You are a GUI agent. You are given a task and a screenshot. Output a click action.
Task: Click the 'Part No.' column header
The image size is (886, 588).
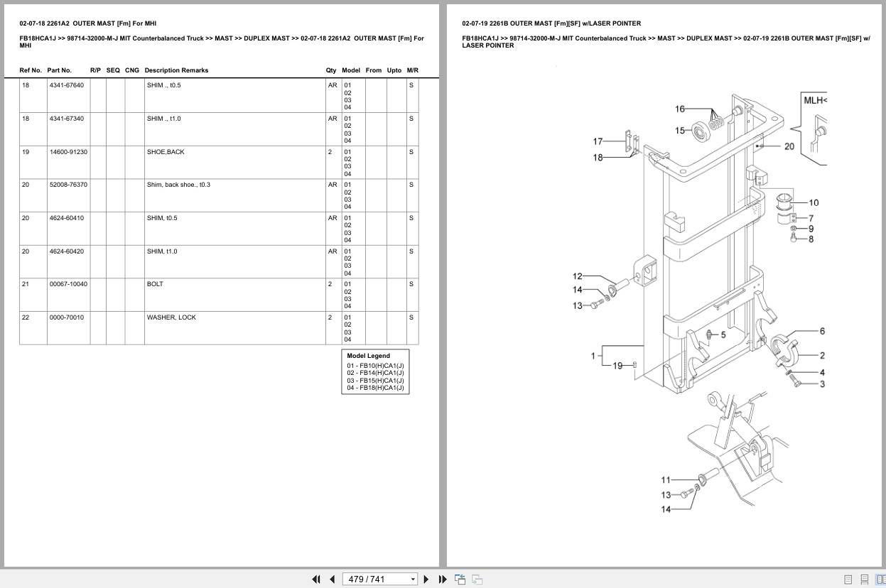click(60, 70)
